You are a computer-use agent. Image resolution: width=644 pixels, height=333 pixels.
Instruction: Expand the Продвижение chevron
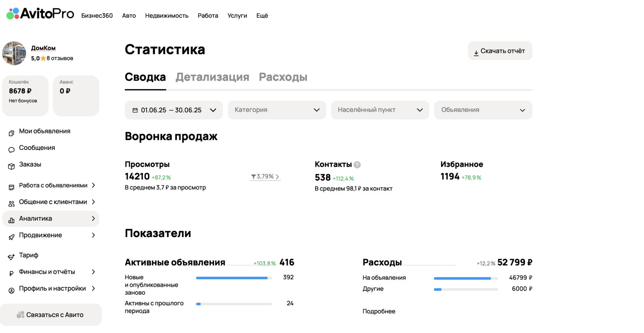(94, 235)
